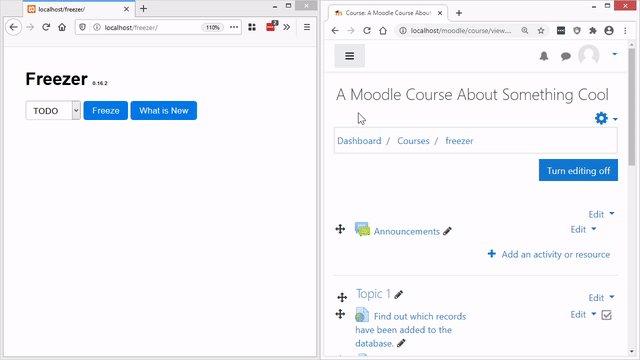Open tracking protection shield in Firefox address bar
The height and width of the screenshot is (360, 640).
82,27
